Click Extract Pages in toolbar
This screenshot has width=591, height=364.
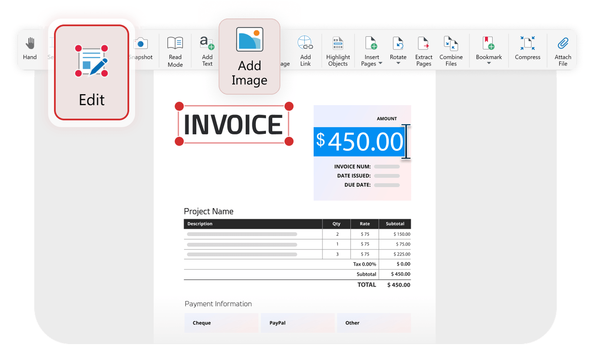423,50
